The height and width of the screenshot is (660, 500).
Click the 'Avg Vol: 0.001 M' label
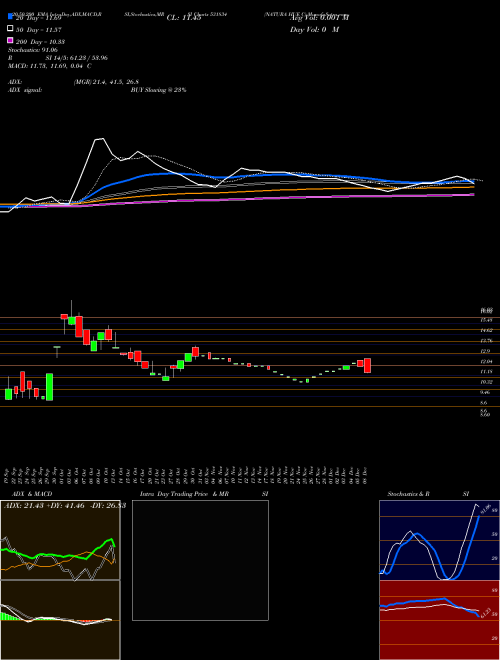(319, 18)
